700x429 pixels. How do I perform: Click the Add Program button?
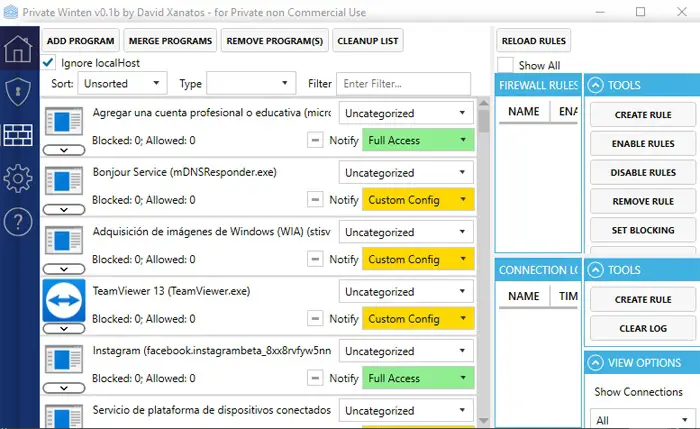pyautogui.click(x=81, y=41)
